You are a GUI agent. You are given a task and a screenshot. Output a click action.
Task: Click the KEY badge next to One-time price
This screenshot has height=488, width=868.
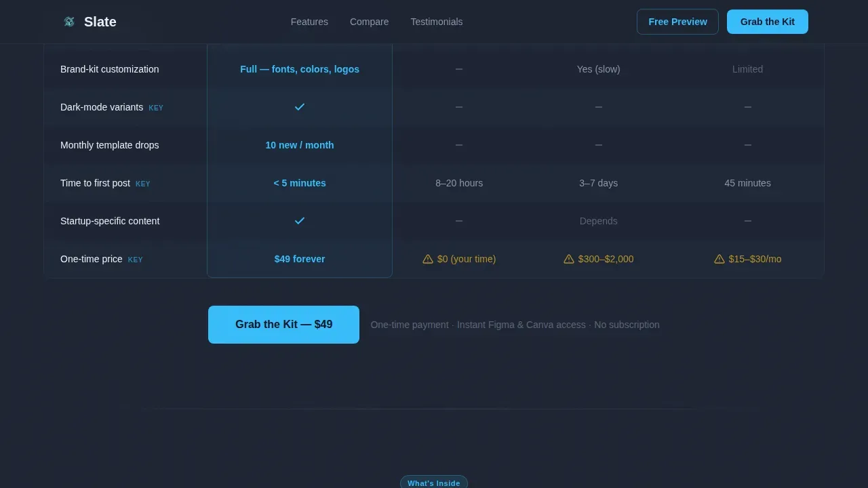pyautogui.click(x=135, y=260)
